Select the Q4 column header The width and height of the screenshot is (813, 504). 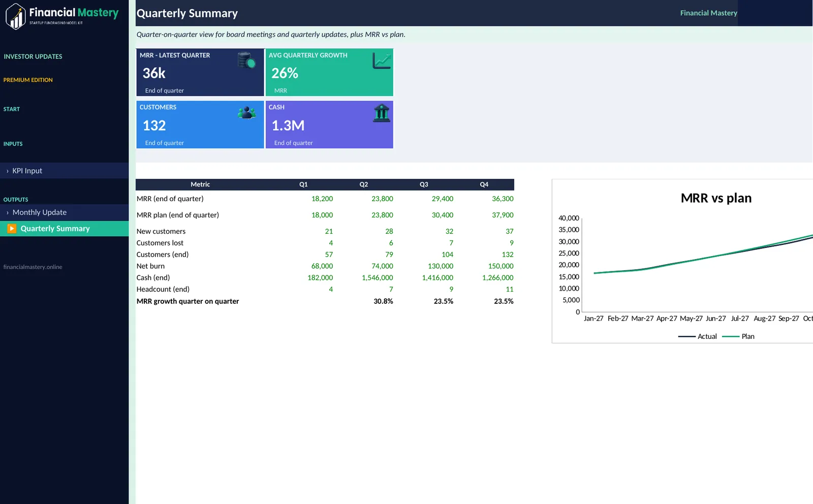pyautogui.click(x=484, y=184)
